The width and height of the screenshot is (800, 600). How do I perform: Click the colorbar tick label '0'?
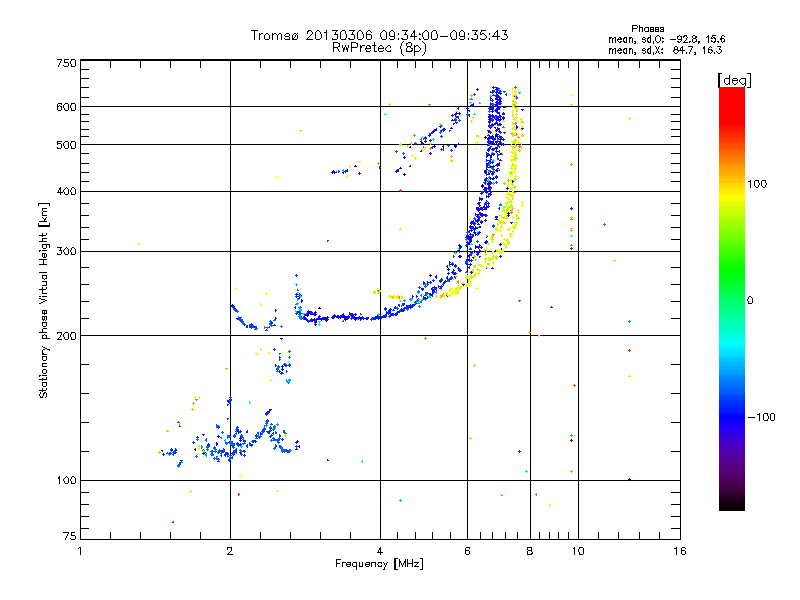point(750,301)
